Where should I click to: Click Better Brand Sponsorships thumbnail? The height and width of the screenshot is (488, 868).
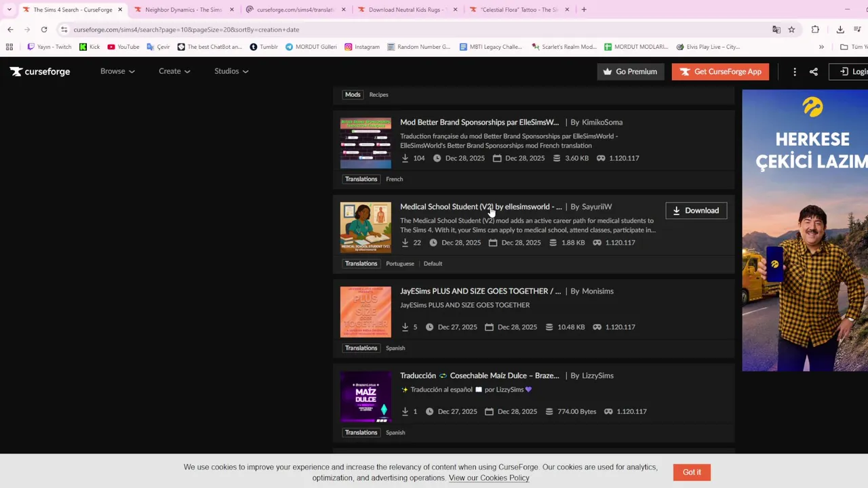[x=366, y=143]
